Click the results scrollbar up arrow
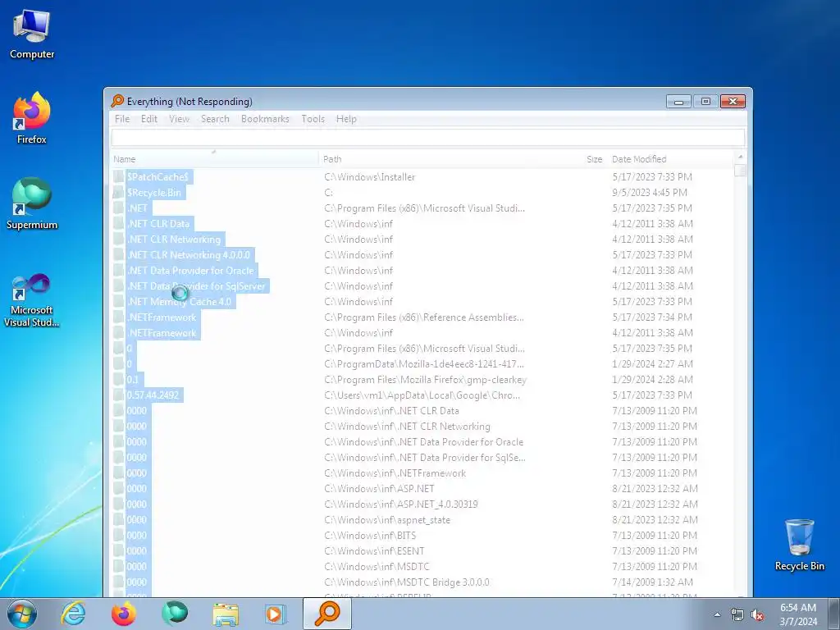Viewport: 840px width, 630px height. point(741,157)
